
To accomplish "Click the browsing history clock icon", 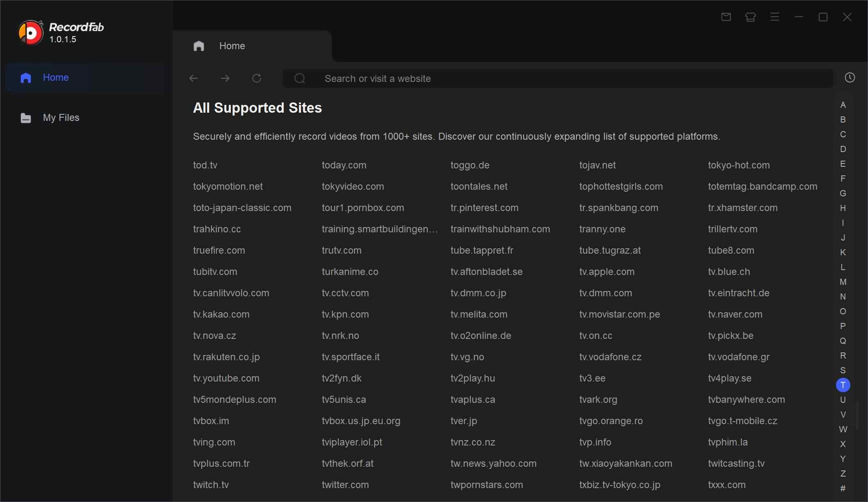I will click(850, 78).
